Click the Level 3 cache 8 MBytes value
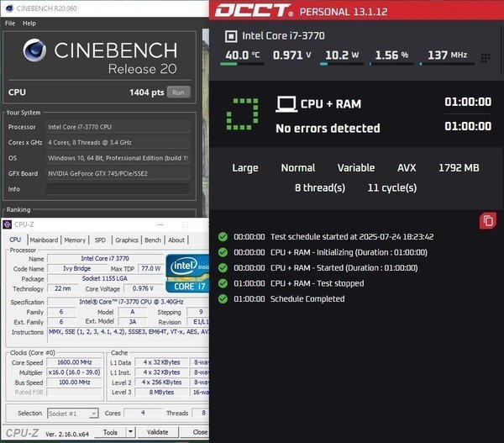Image resolution: width=504 pixels, height=443 pixels. pyautogui.click(x=161, y=393)
